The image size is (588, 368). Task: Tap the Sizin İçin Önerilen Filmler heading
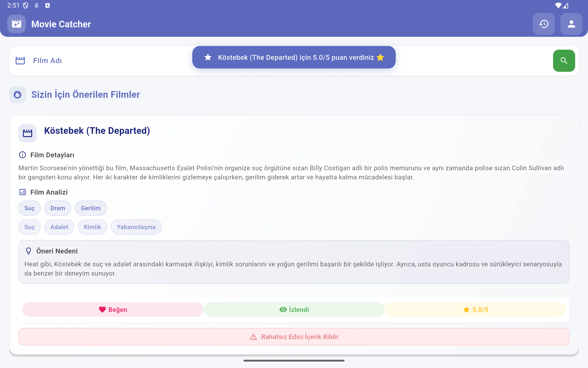[x=85, y=95]
